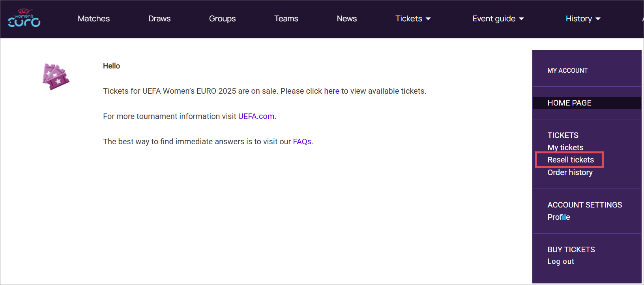Image resolution: width=644 pixels, height=285 pixels.
Task: Select HOME PAGE in account sidebar
Action: point(587,103)
